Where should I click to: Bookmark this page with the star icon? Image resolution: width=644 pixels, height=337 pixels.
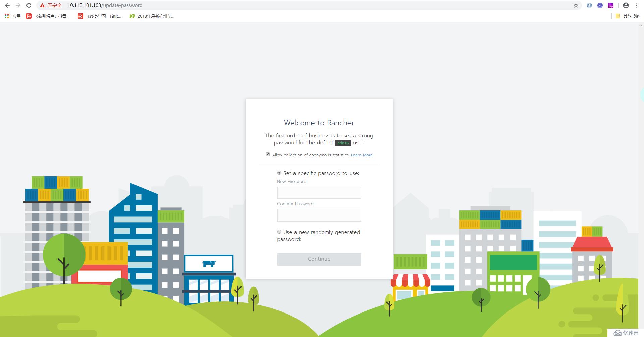[576, 5]
